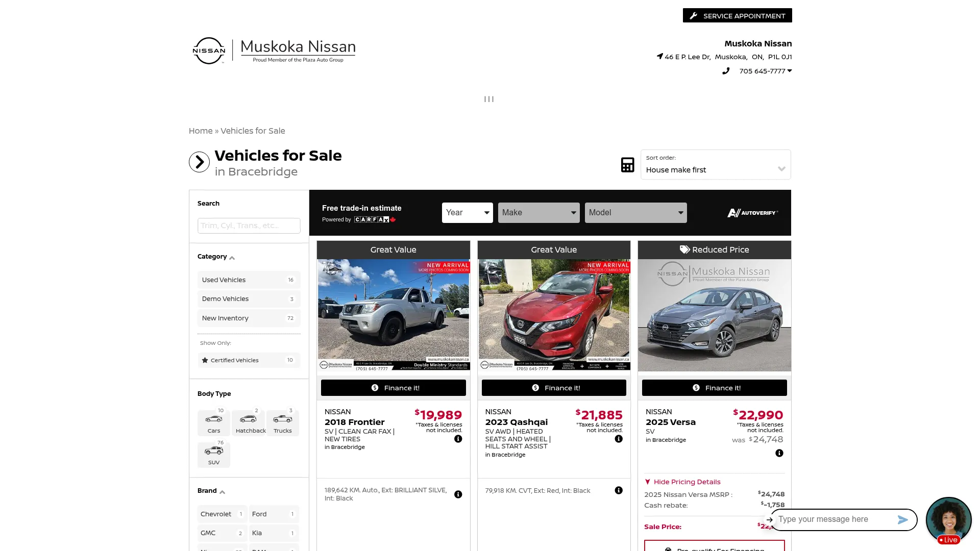Image resolution: width=980 pixels, height=551 pixels.
Task: Click the AutoVerify logo
Action: (753, 213)
